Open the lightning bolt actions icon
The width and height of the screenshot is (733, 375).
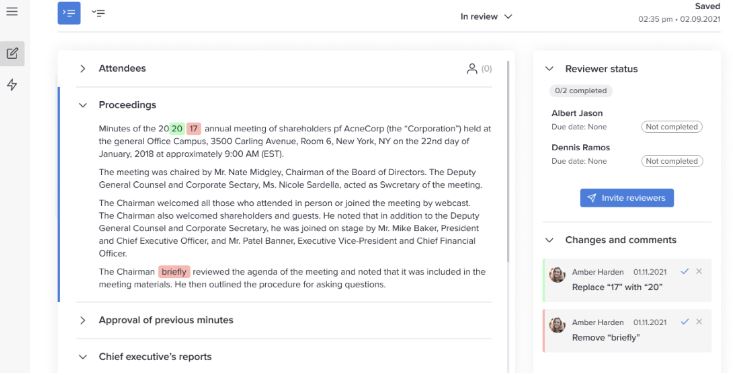[x=12, y=85]
